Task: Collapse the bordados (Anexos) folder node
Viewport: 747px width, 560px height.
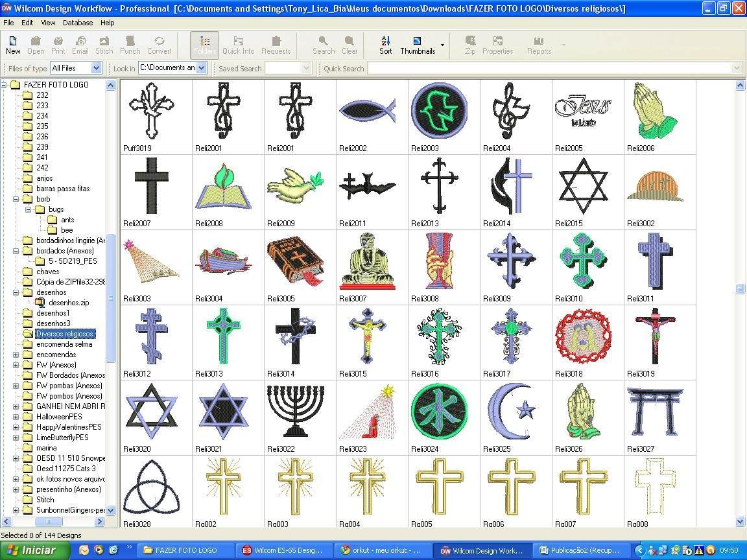Action: pos(16,251)
